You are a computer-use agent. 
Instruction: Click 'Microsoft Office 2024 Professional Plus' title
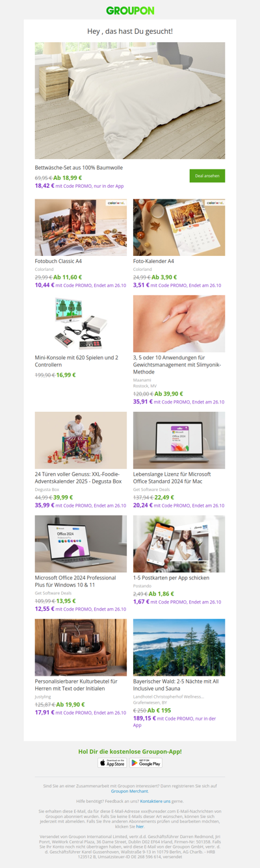pos(75,581)
